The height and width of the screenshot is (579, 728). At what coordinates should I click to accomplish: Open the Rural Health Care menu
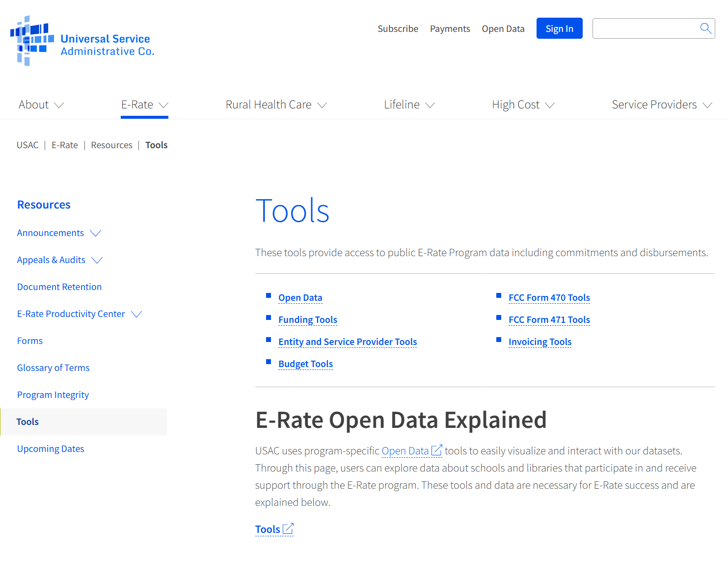[276, 105]
